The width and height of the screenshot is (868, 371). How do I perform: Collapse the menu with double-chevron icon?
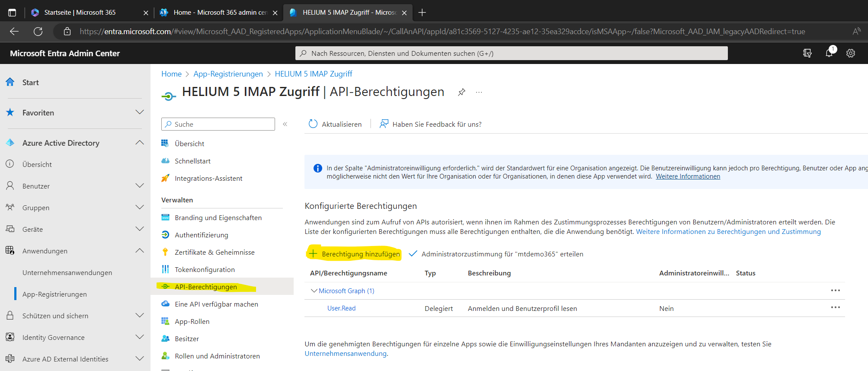[x=285, y=124]
